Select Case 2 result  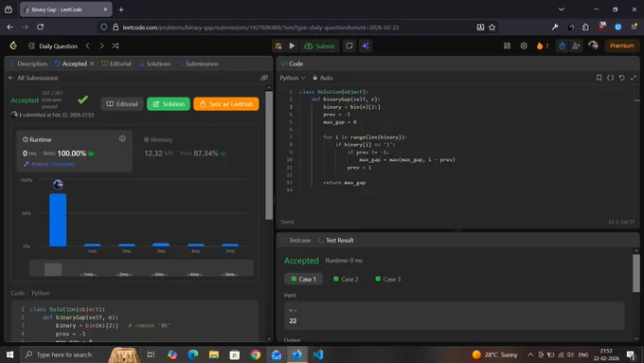point(346,280)
